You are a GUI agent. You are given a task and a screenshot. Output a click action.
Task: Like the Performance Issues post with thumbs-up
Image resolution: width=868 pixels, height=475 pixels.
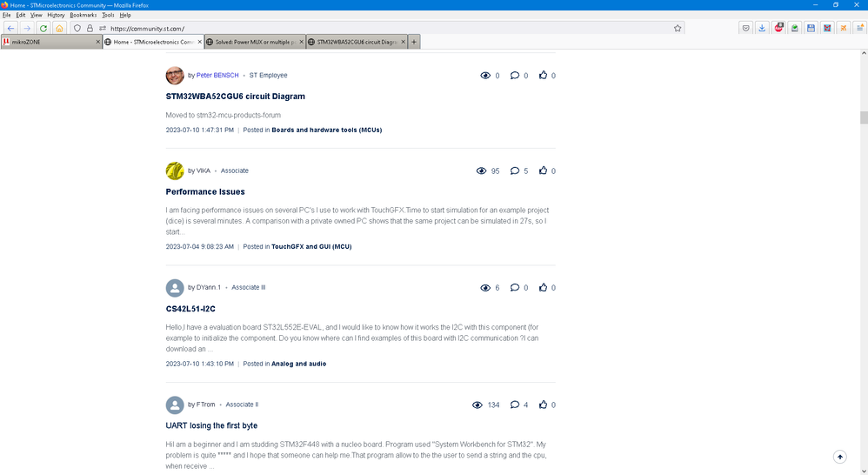pos(543,171)
